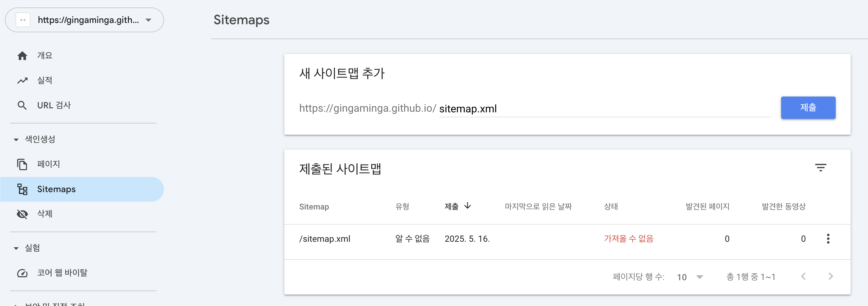Sort by the 상태 column header
868x306 pixels.
click(x=611, y=207)
